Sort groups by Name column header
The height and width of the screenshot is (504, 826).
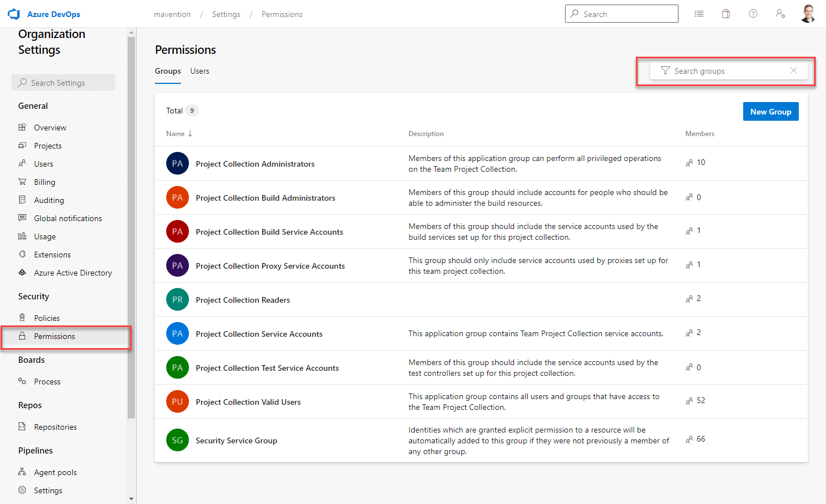(x=179, y=134)
